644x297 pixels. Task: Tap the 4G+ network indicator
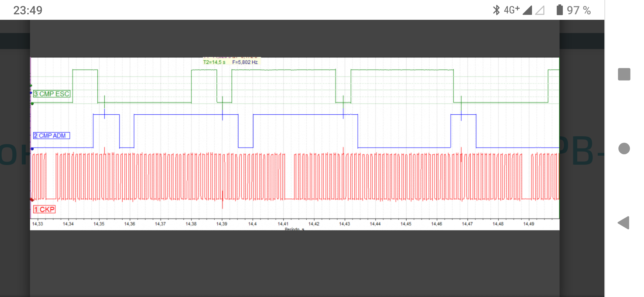(511, 10)
